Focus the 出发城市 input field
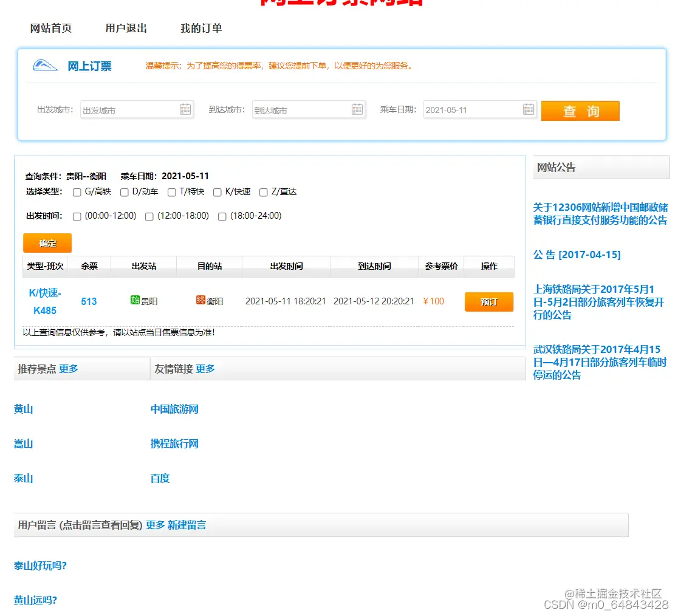This screenshot has height=616, width=678. pos(137,110)
